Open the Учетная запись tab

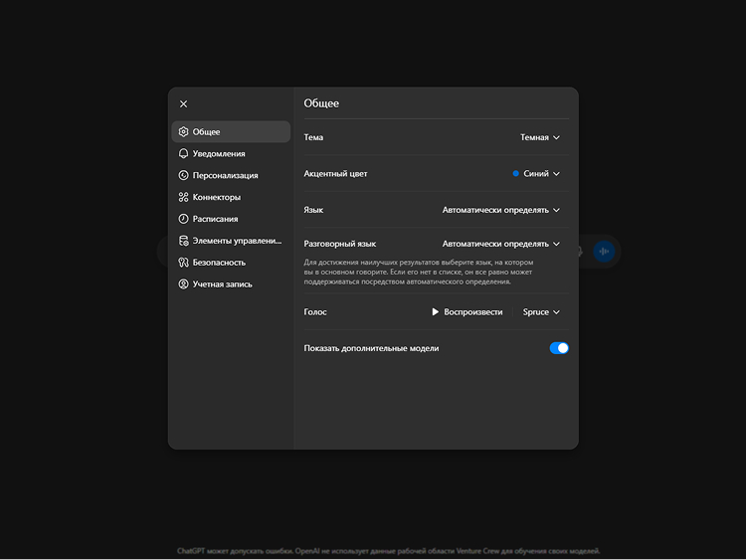pos(231,284)
